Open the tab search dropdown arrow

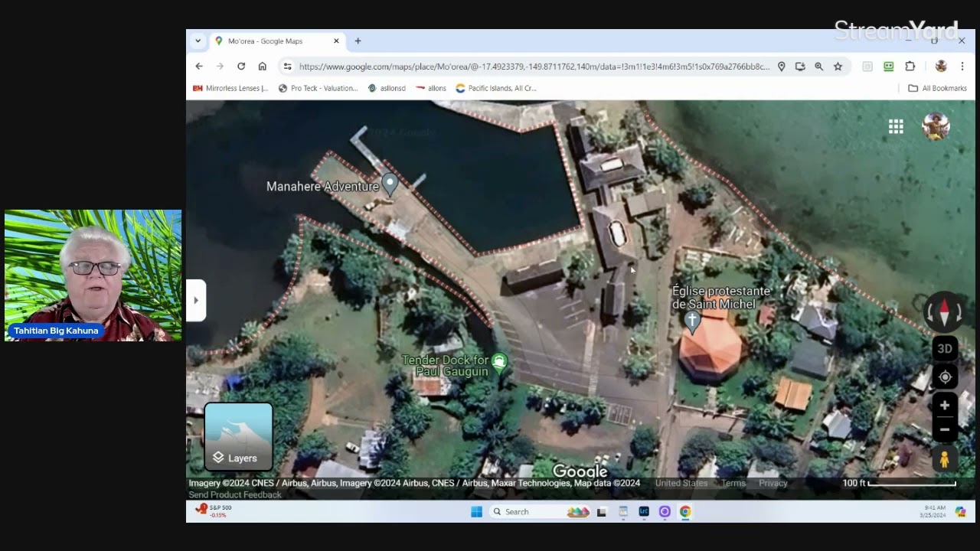click(198, 41)
